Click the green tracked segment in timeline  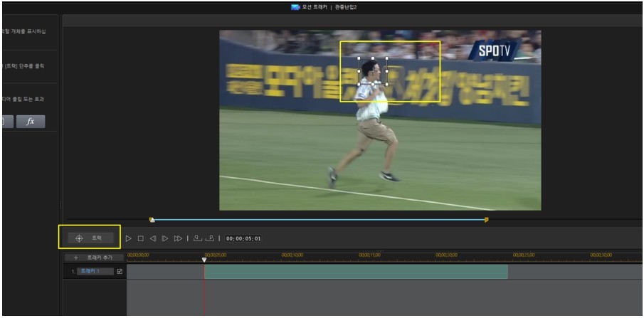[x=356, y=272]
